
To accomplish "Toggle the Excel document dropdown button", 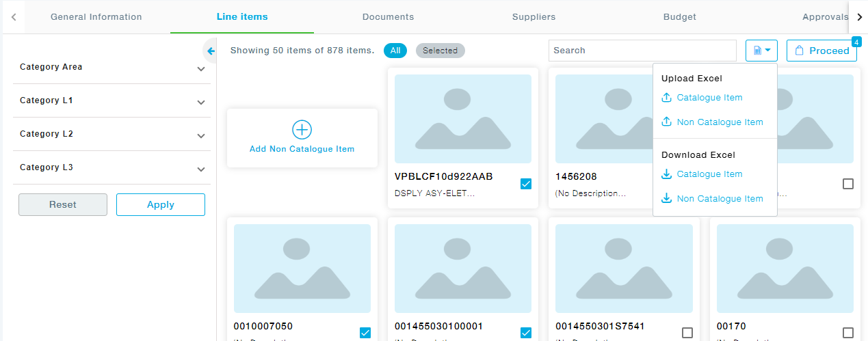I will coord(761,51).
